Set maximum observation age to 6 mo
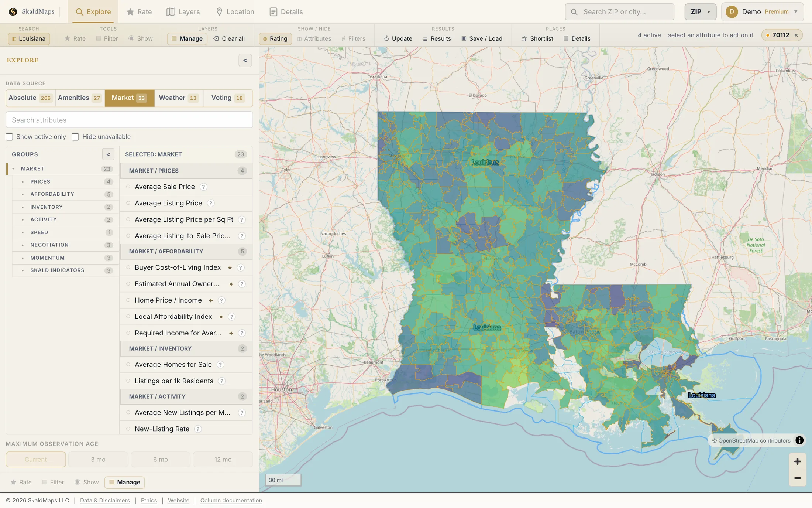812x508 pixels. tap(161, 460)
